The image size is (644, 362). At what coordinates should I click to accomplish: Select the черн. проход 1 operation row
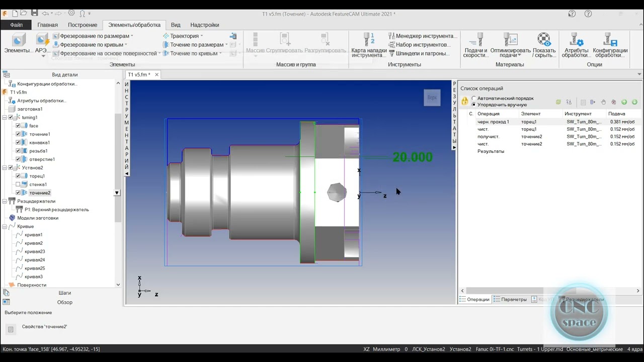pos(551,122)
